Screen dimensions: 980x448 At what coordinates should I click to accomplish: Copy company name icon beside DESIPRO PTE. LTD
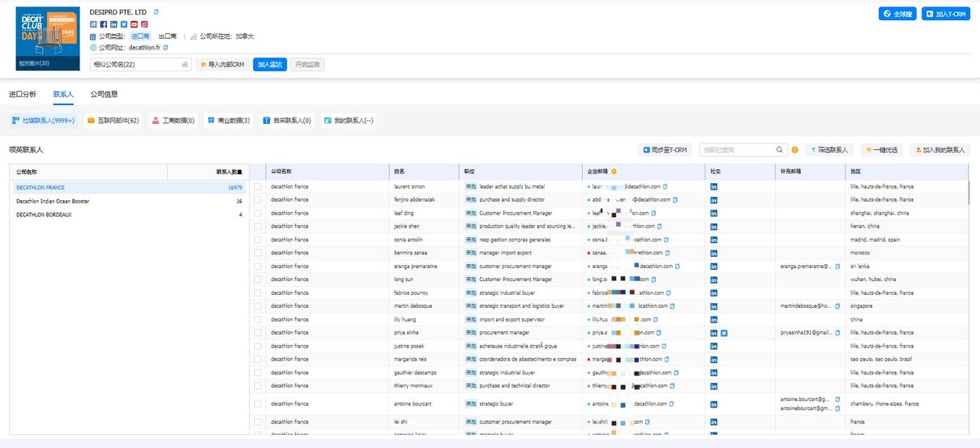pyautogui.click(x=156, y=12)
